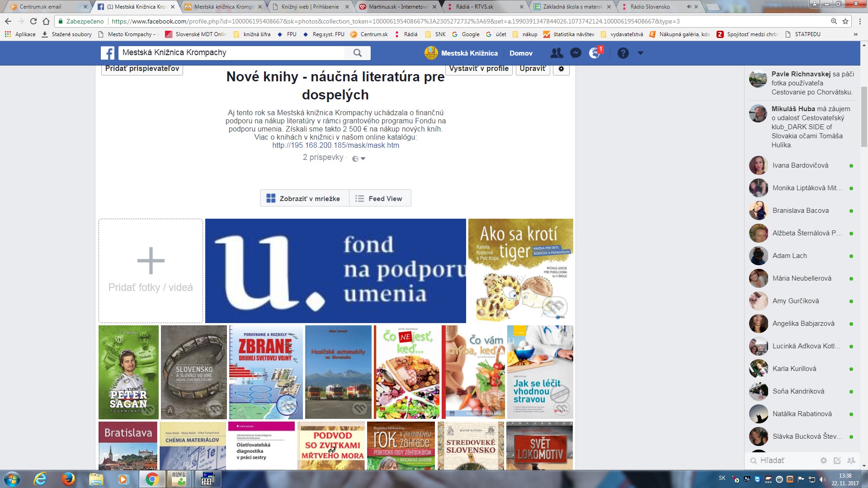Switch to Feed View
The height and width of the screenshot is (488, 868).
coord(380,198)
